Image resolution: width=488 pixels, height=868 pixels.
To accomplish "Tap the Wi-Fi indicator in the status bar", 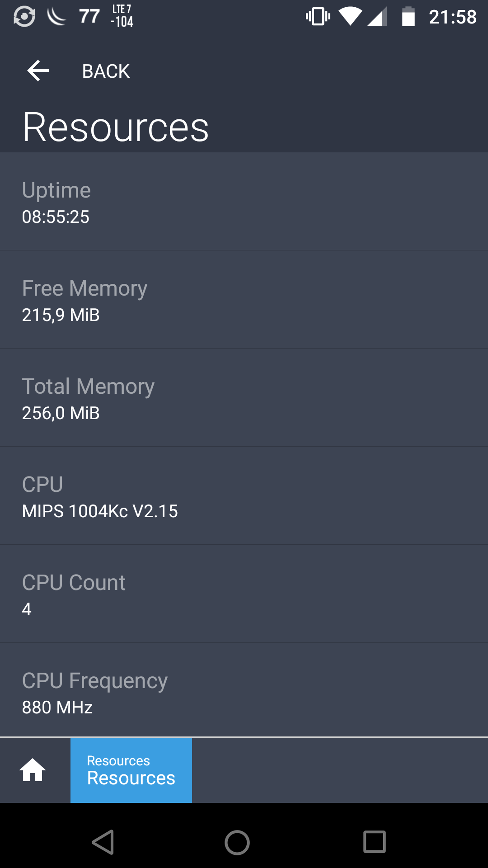I will 350,17.
